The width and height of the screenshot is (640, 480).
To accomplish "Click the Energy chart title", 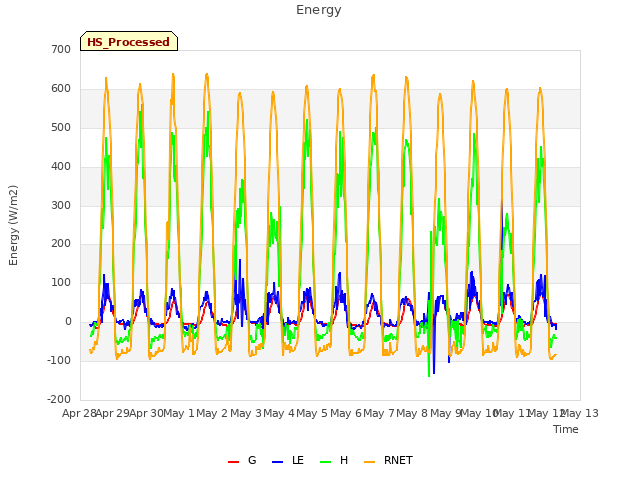I will point(319,10).
